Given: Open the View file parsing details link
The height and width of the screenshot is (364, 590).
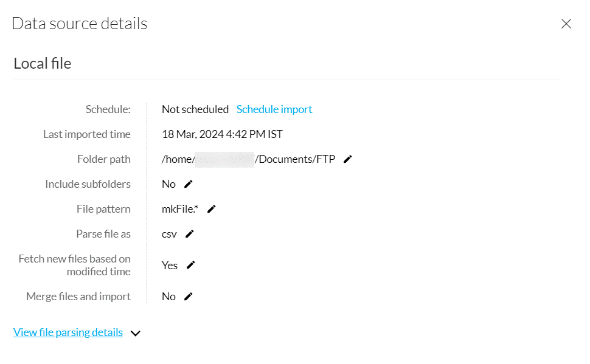Looking at the screenshot, I should tap(68, 332).
